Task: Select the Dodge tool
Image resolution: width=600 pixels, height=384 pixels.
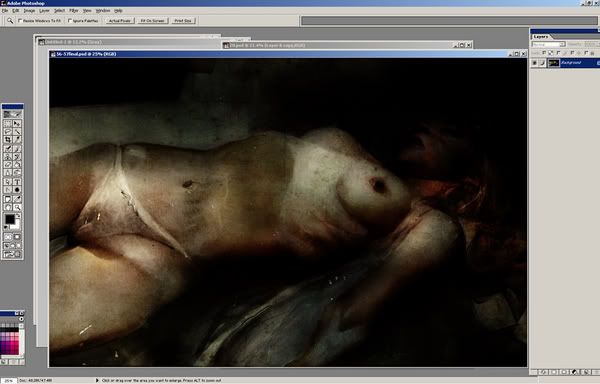Action: click(17, 173)
